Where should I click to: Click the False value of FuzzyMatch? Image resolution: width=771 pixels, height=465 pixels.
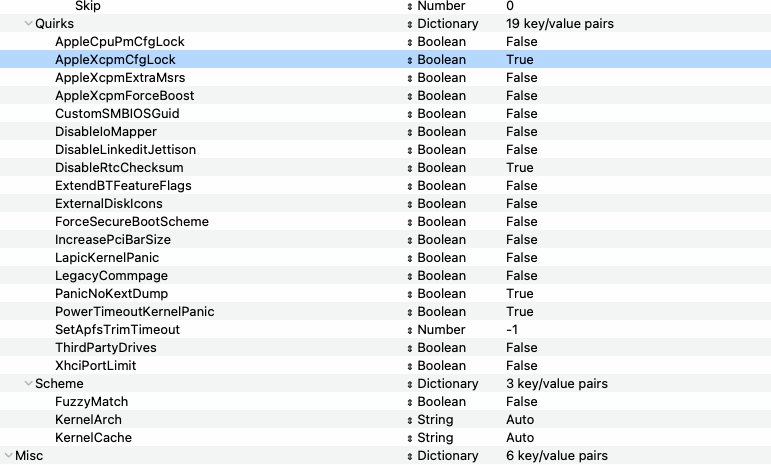pos(522,402)
